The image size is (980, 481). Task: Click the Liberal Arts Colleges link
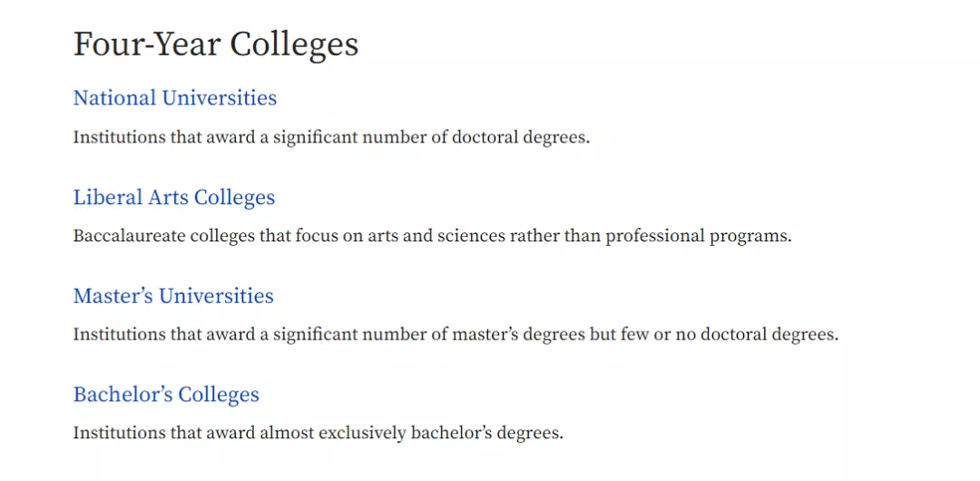(x=173, y=198)
